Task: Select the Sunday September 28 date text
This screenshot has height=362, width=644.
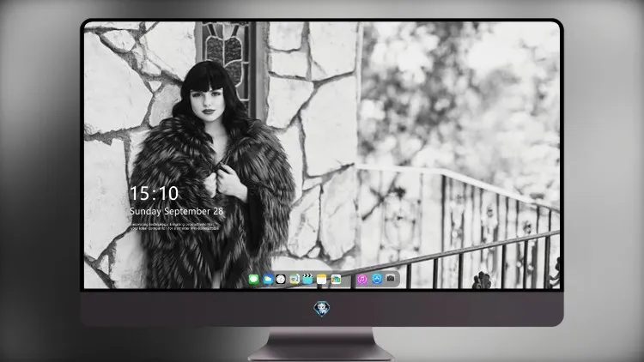Action: [x=176, y=211]
